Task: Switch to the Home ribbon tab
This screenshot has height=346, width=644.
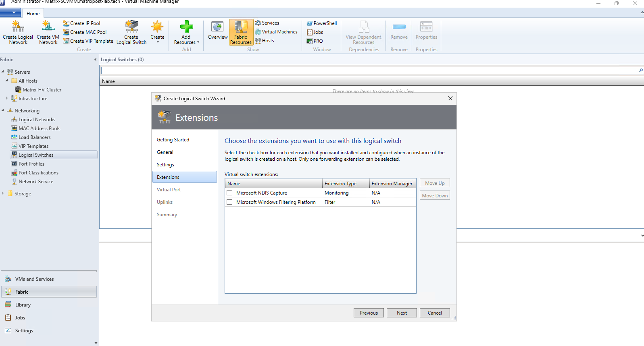Action: click(33, 13)
